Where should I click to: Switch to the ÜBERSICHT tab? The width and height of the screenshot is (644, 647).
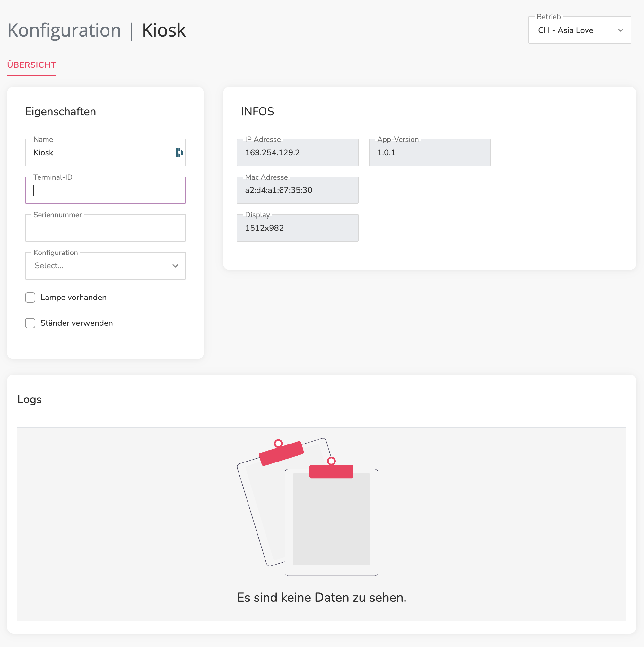[31, 65]
